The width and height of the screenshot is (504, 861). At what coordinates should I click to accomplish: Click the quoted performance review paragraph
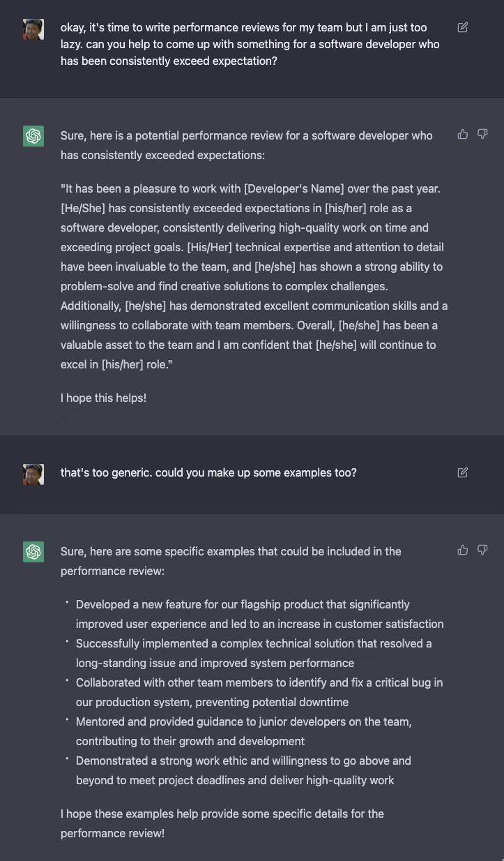(254, 276)
